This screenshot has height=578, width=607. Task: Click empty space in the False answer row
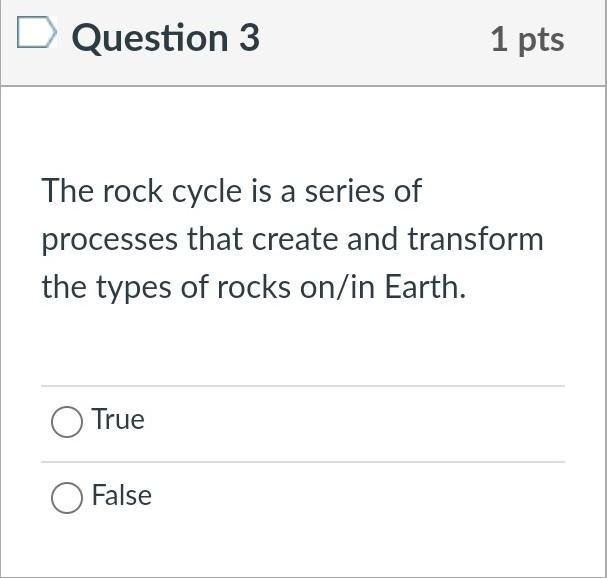pos(350,497)
